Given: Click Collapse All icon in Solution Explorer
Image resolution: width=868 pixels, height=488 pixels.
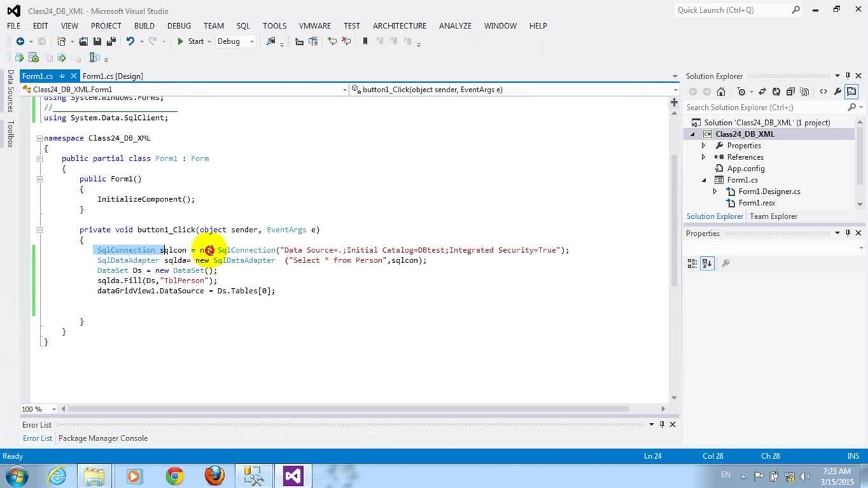Looking at the screenshot, I should pos(791,91).
